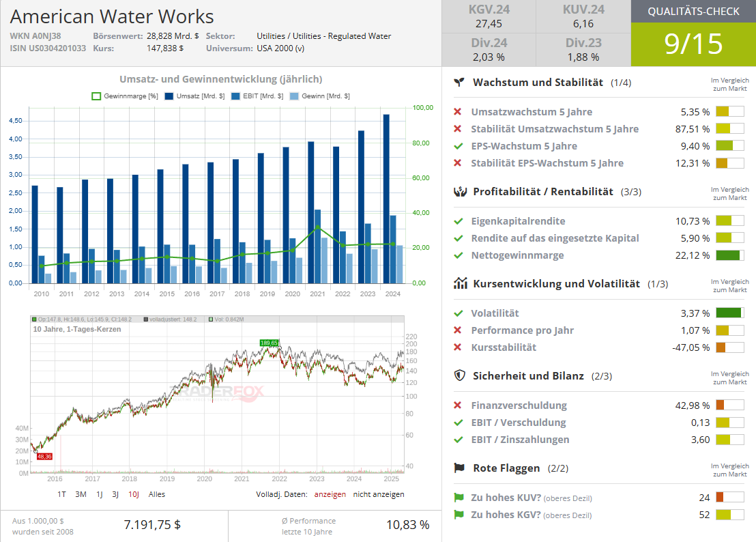The height and width of the screenshot is (542, 756).
Task: Click the green checkmark next to Eigenkapitalrendite
Action: coord(458,221)
